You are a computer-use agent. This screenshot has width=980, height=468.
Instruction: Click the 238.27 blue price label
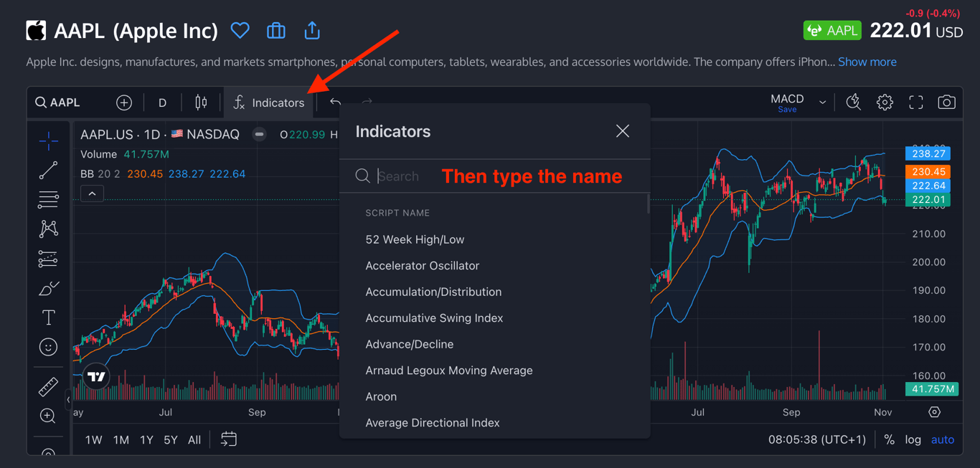coord(928,153)
